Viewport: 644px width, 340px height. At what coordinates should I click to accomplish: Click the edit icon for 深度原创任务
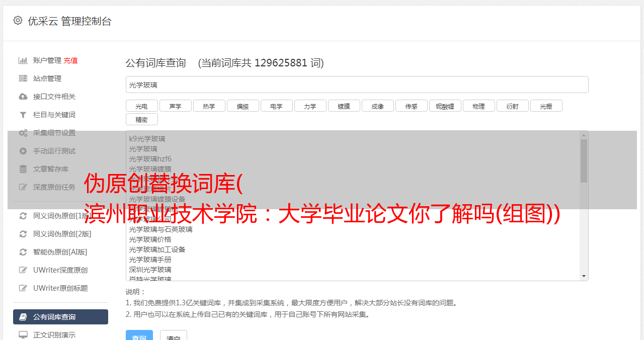23,187
